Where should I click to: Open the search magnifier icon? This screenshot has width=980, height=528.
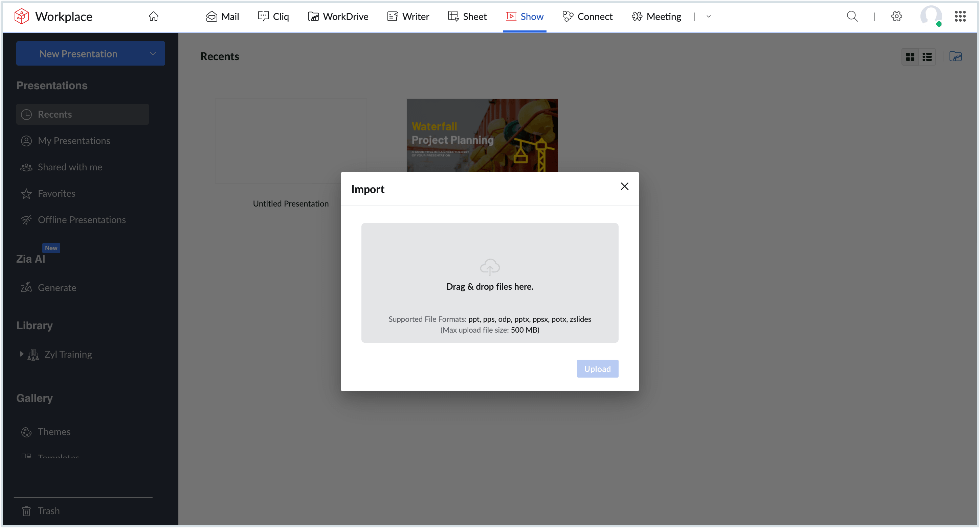[x=852, y=16]
